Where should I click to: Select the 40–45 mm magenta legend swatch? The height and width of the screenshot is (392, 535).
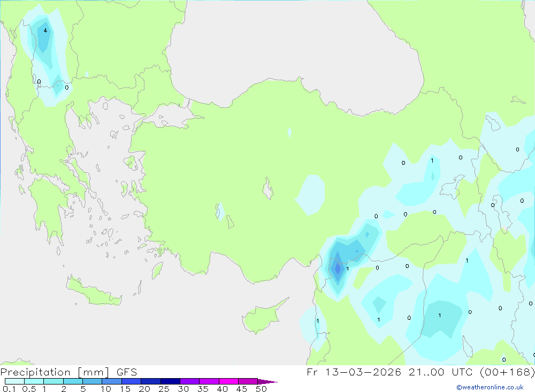(228, 381)
